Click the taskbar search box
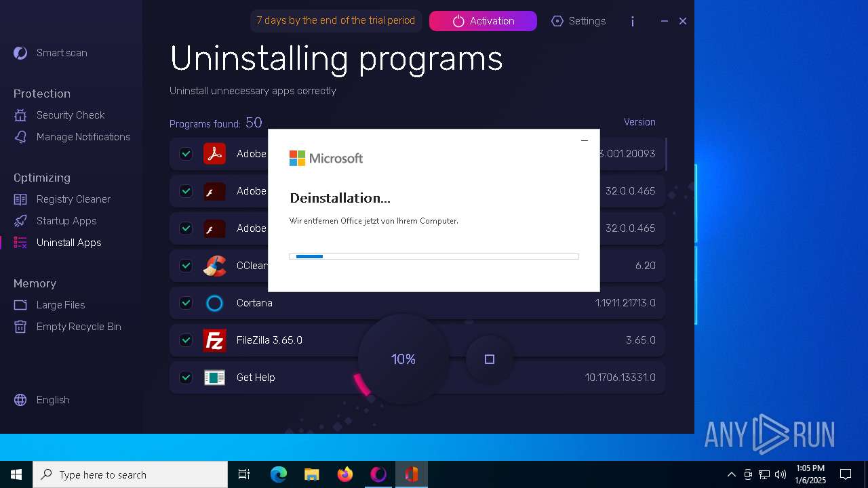This screenshot has width=868, height=488. coord(130,474)
